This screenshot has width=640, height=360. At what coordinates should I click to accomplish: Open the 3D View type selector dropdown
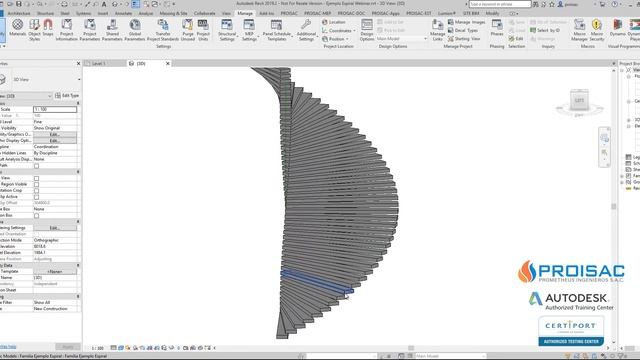coord(79,80)
